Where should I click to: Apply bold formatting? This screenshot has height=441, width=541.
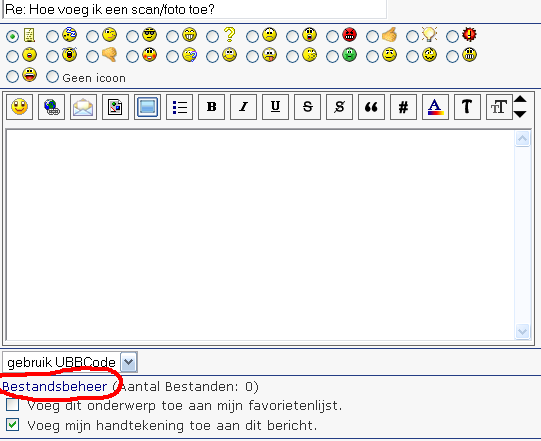click(212, 107)
